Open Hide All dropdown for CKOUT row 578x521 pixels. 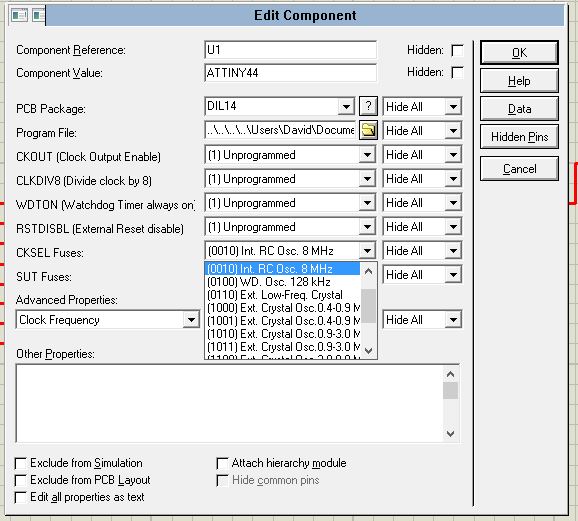tap(453, 155)
